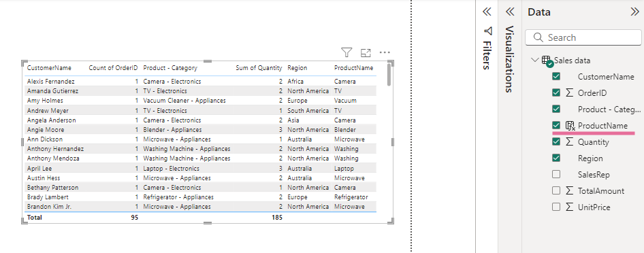The width and height of the screenshot is (644, 253).
Task: Select the CustomerName field in the Data list
Action: pos(606,77)
